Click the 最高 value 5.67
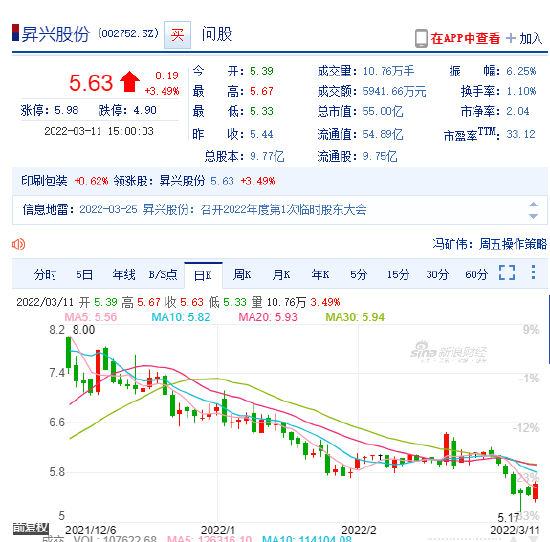Screen dimensions: 550x542 click(x=262, y=92)
